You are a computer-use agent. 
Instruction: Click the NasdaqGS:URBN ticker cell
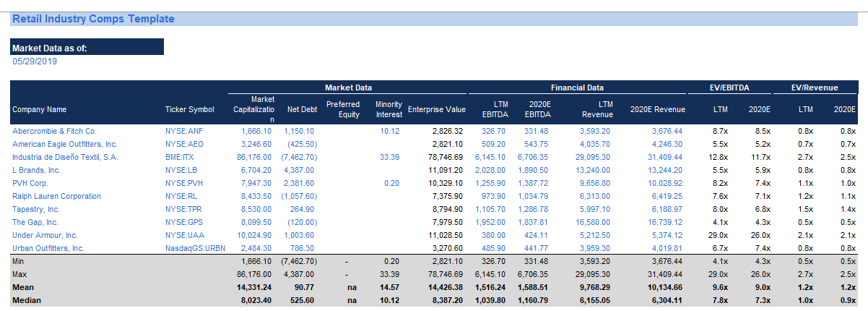(195, 249)
